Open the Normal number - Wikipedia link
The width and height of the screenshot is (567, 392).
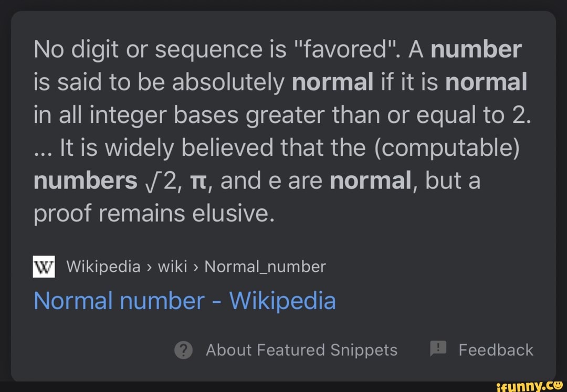[184, 300]
